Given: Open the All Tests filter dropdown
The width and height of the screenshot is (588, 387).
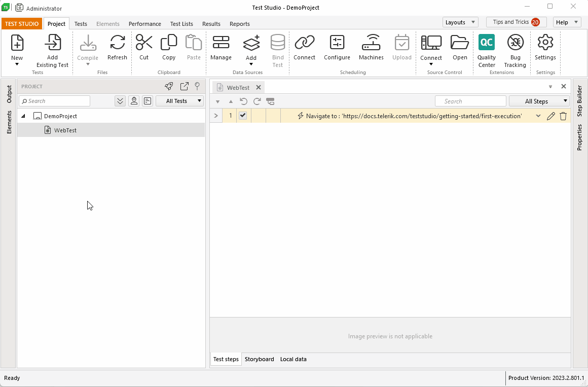Looking at the screenshot, I should [x=179, y=101].
